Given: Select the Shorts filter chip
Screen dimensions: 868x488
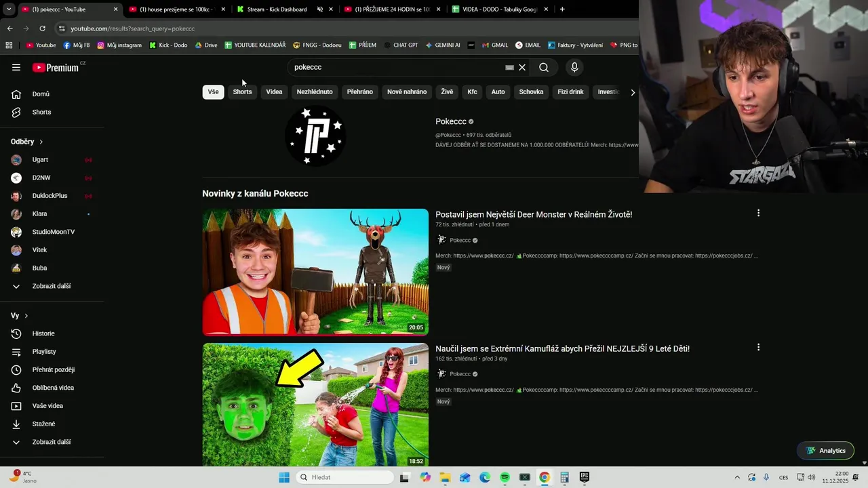Looking at the screenshot, I should point(242,91).
